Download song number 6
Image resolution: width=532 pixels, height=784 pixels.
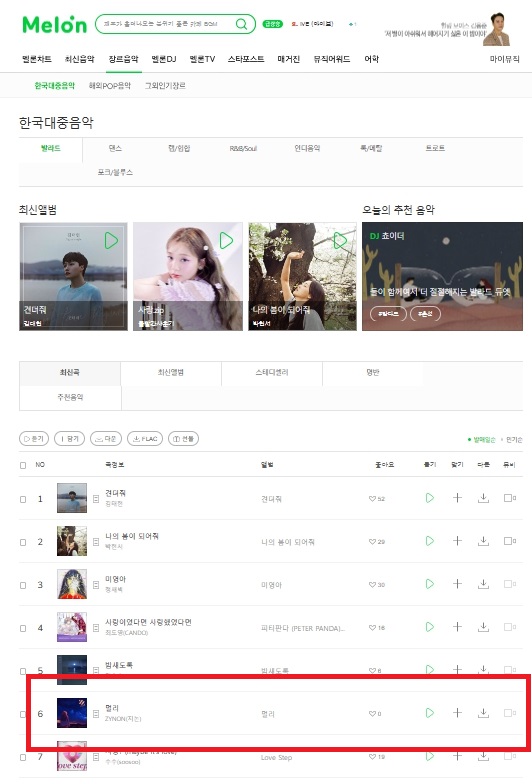coord(484,713)
